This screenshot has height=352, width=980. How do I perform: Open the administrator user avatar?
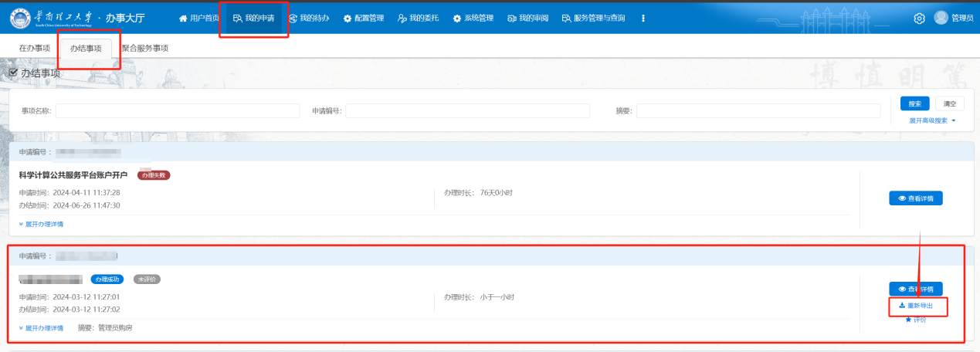(x=941, y=18)
